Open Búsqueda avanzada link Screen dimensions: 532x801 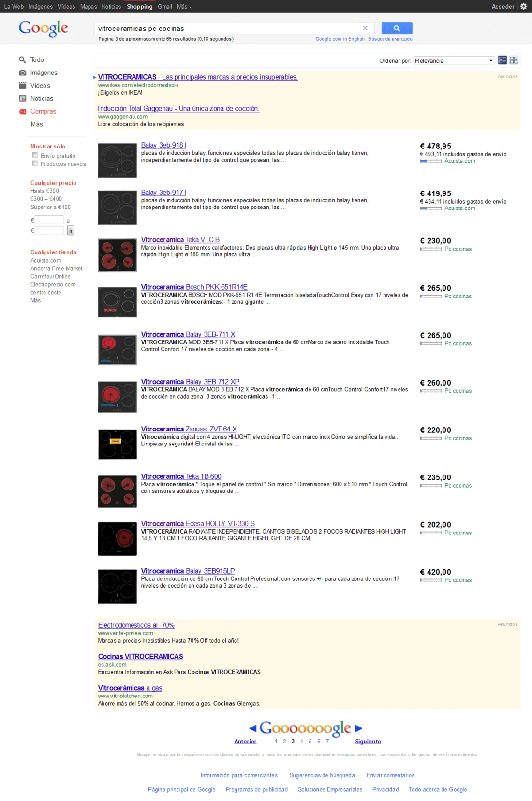click(390, 39)
